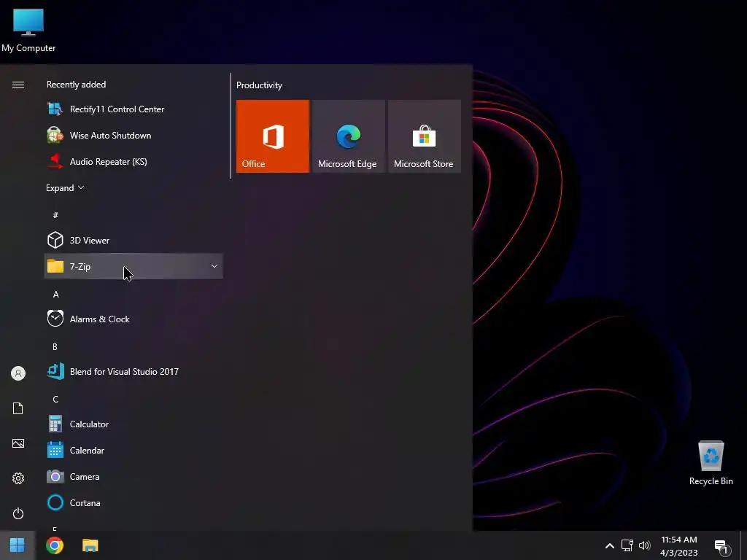747x560 pixels.
Task: Open Microsoft Store tile
Action: [x=425, y=136]
